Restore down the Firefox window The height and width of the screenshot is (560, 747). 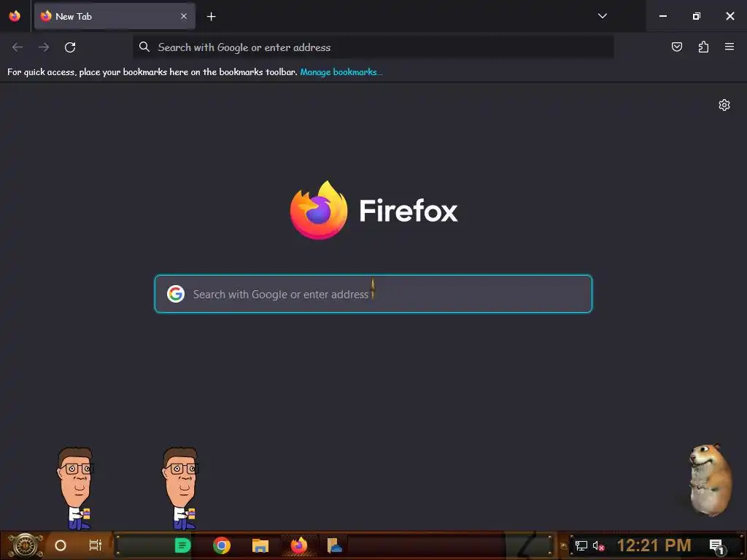coord(697,16)
